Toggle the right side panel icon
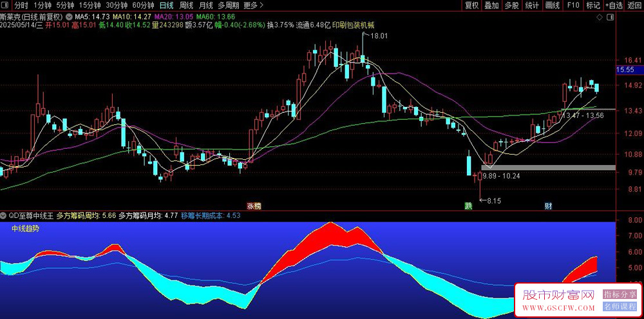Viewport: 644px width, 319px height. (611, 17)
